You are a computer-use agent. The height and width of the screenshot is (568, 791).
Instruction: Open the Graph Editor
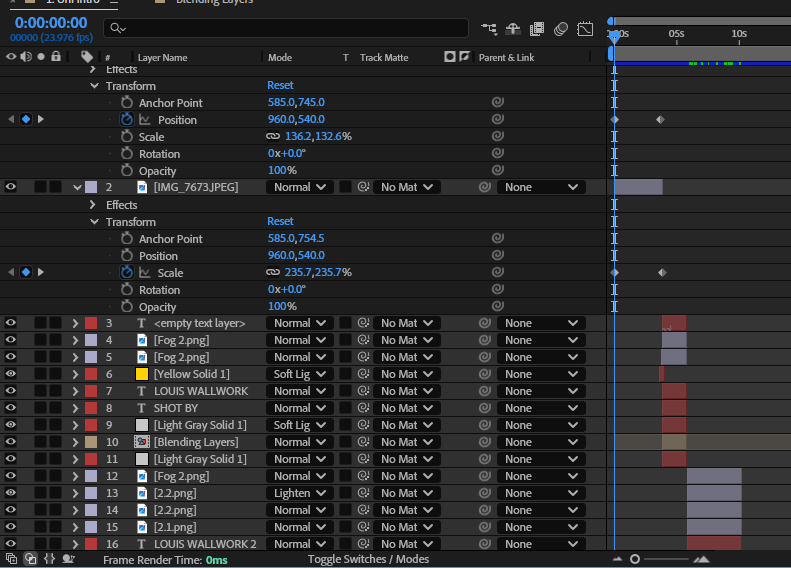586,29
